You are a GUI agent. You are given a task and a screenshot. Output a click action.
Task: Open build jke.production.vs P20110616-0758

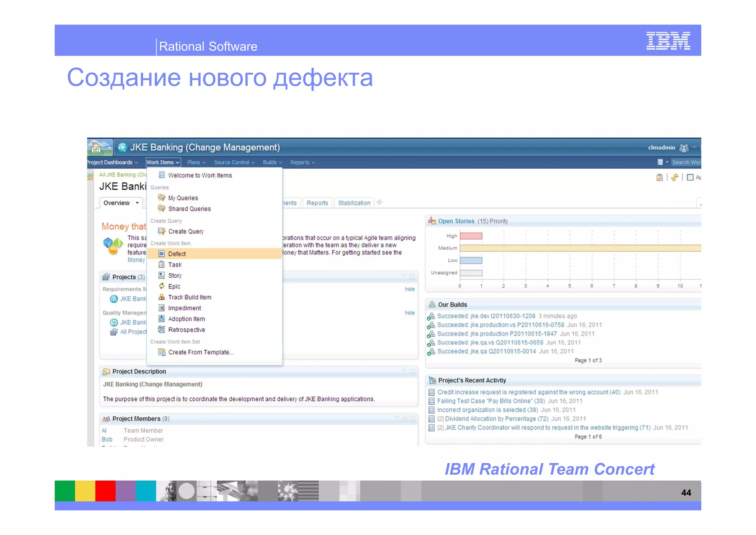point(501,325)
